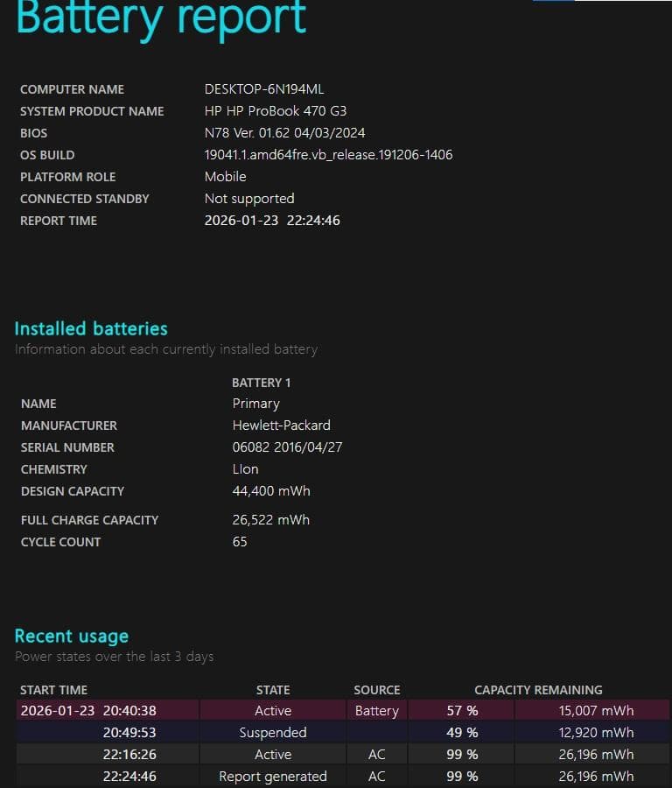This screenshot has width=672, height=788.
Task: Select the Not supported connected standby value
Action: pos(249,199)
